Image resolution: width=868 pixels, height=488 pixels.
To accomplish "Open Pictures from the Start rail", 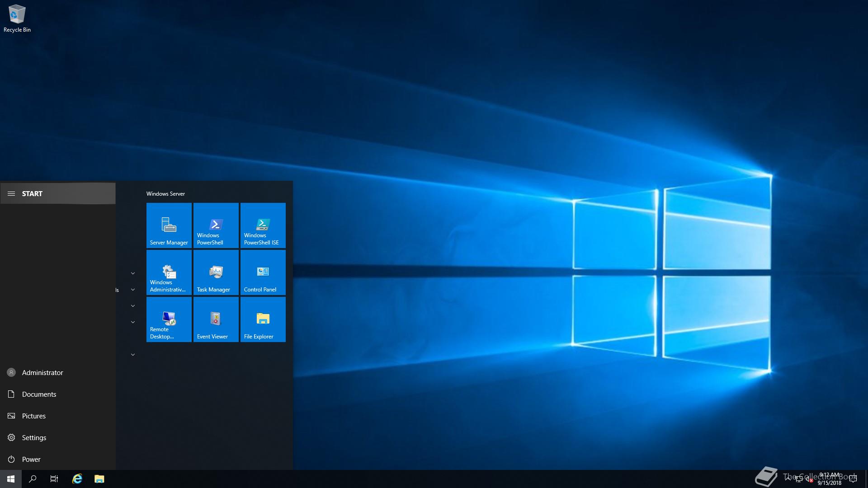I will click(58, 416).
